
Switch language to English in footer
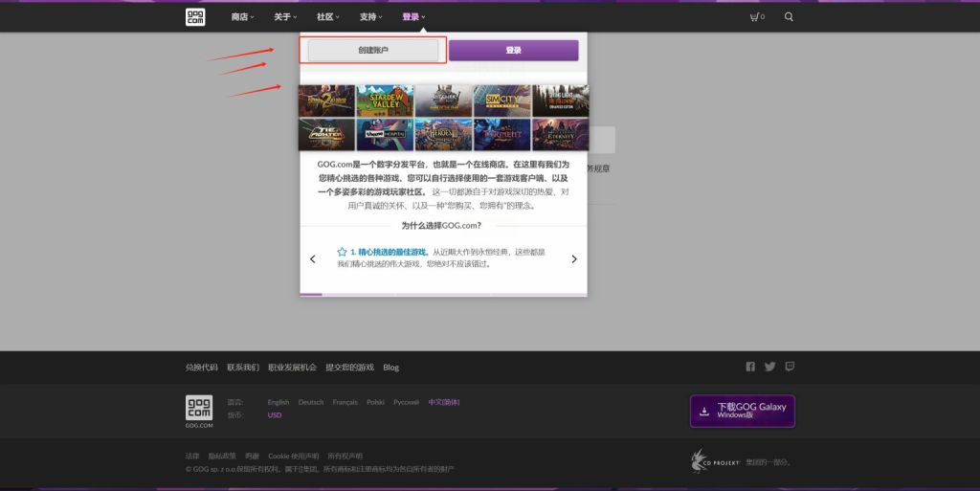point(278,402)
